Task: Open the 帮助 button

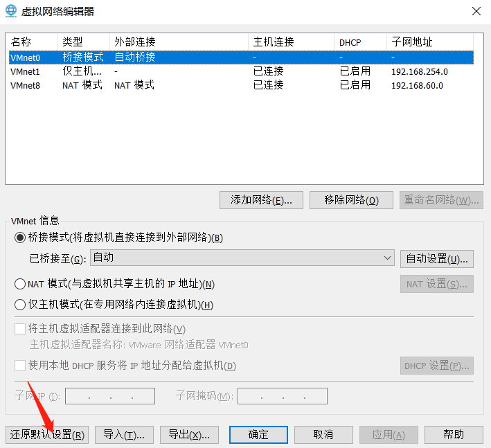Action: pos(454,435)
